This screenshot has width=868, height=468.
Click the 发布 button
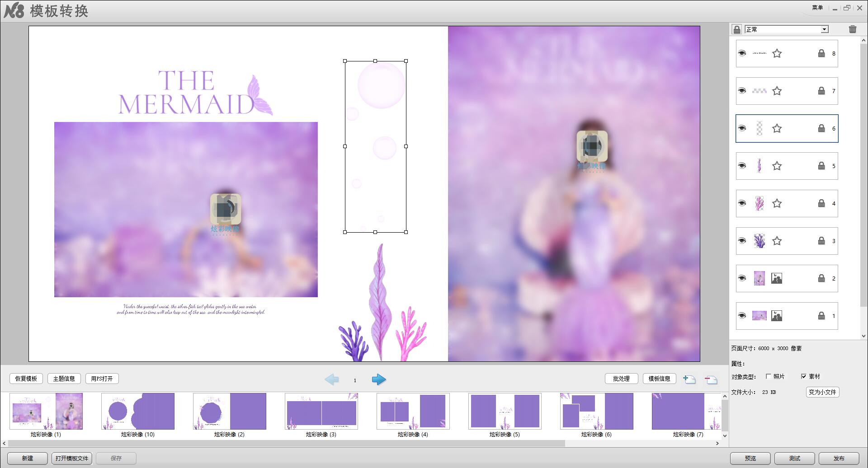[x=839, y=458]
